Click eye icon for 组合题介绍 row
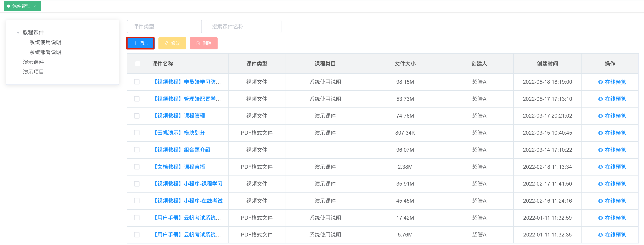Viewport: 644px width, 245px height. click(x=600, y=150)
